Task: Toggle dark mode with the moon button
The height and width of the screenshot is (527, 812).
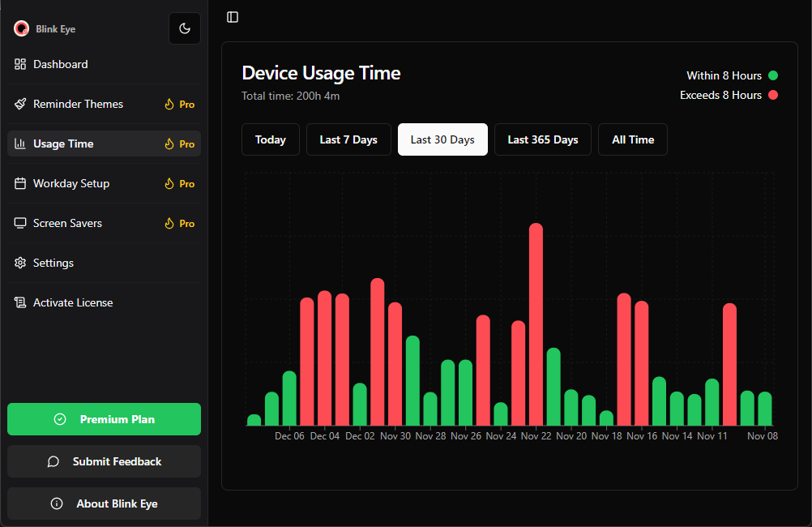Action: 185,28
